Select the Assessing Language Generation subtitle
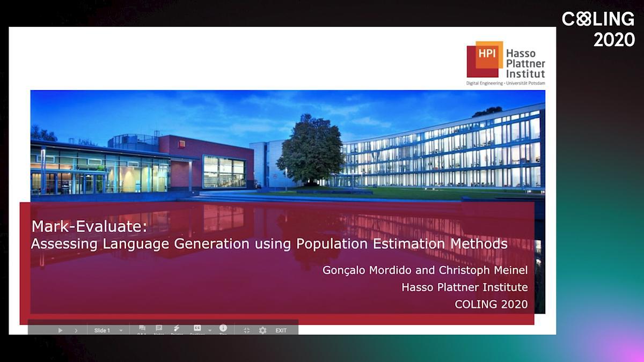The width and height of the screenshot is (644, 362). tap(269, 243)
